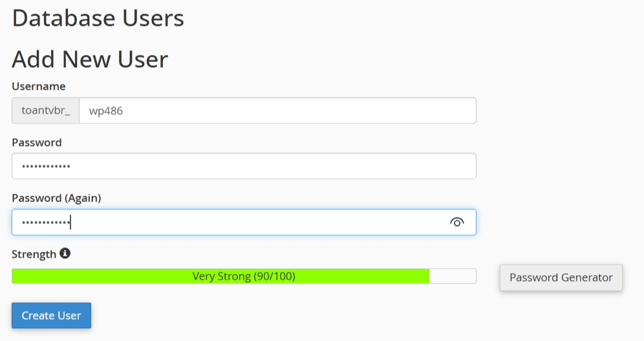
Task: Click the Database Users heading
Action: coord(98,18)
